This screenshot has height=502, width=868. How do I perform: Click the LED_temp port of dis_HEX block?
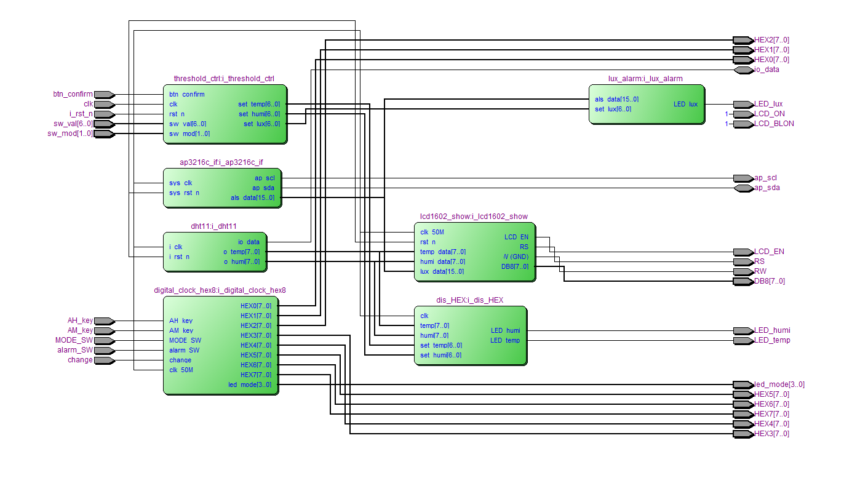[x=505, y=341]
